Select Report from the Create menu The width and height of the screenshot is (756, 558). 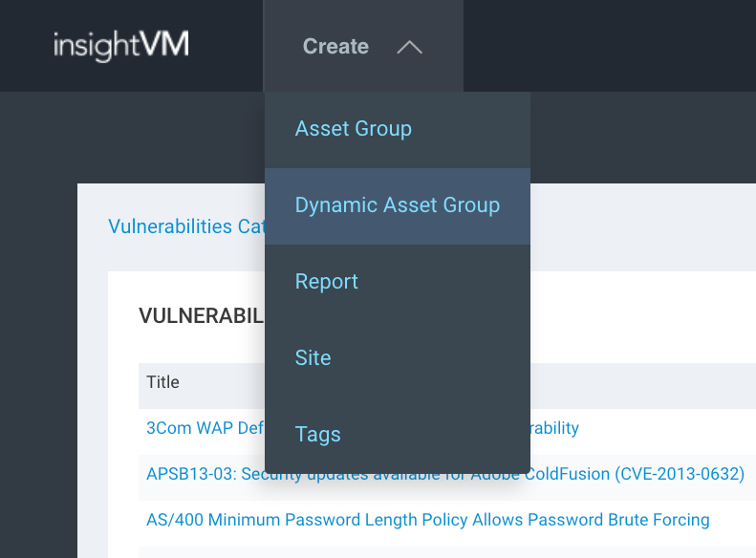pyautogui.click(x=326, y=282)
